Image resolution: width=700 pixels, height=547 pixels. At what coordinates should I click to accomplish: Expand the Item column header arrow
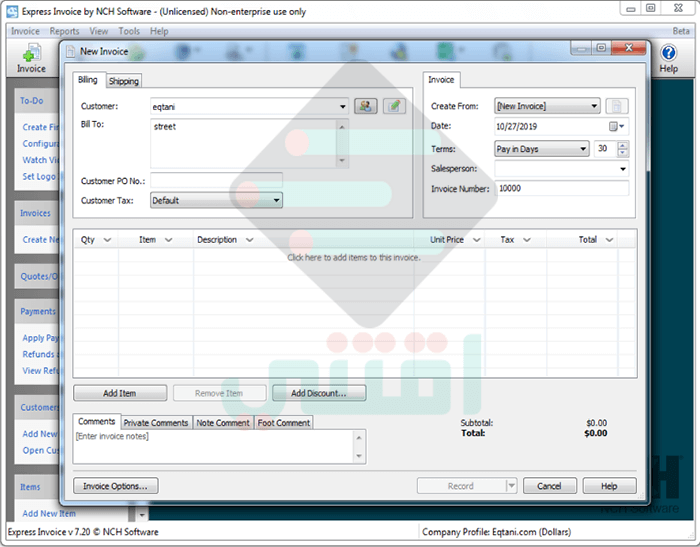tap(168, 240)
